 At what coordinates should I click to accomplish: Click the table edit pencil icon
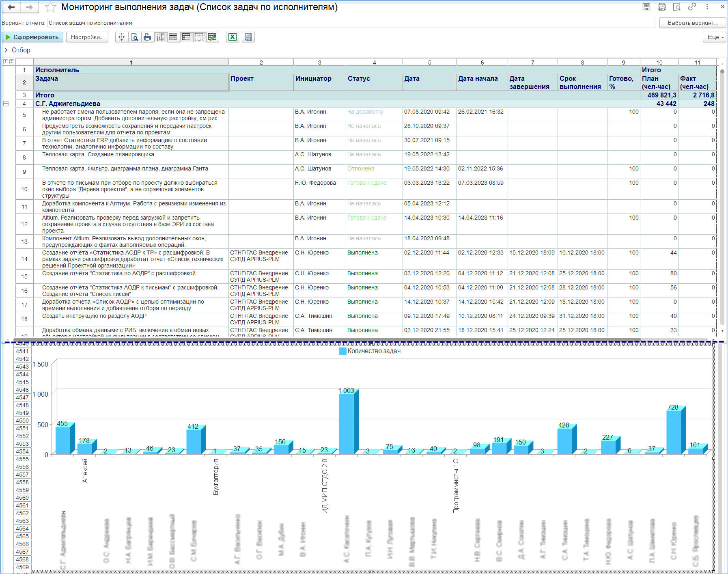click(212, 37)
